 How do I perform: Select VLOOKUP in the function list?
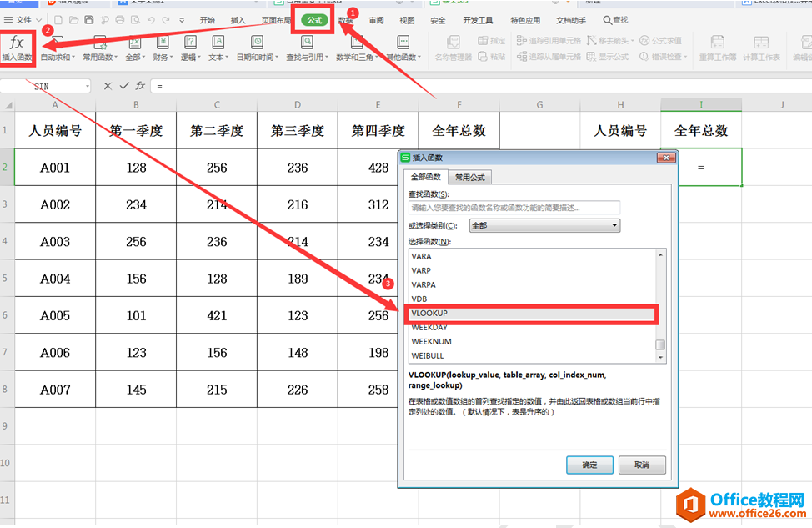click(x=531, y=314)
